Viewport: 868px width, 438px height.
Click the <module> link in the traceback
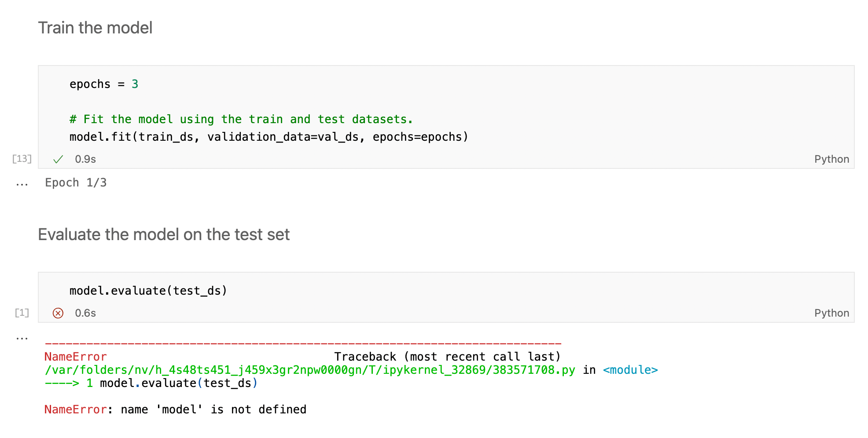(x=630, y=370)
